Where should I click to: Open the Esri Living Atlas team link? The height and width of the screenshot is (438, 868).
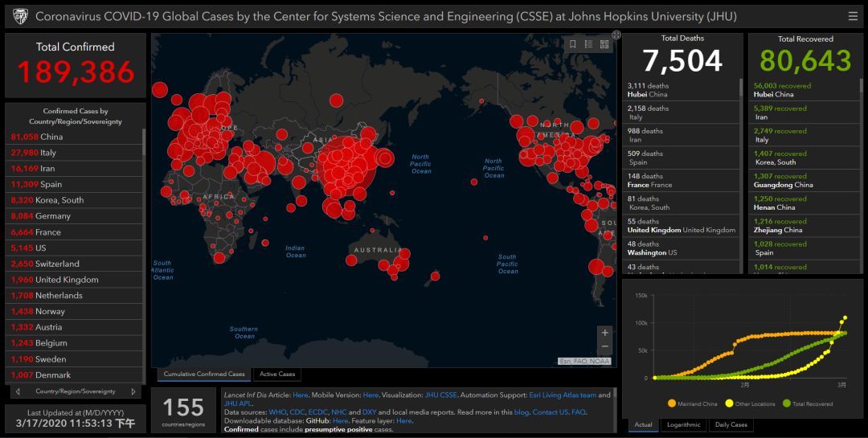(563, 395)
